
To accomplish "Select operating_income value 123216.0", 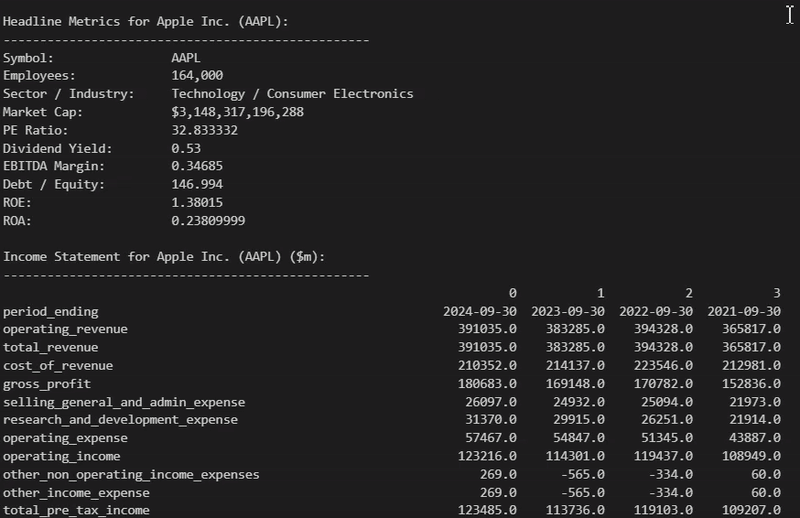I will [x=487, y=456].
